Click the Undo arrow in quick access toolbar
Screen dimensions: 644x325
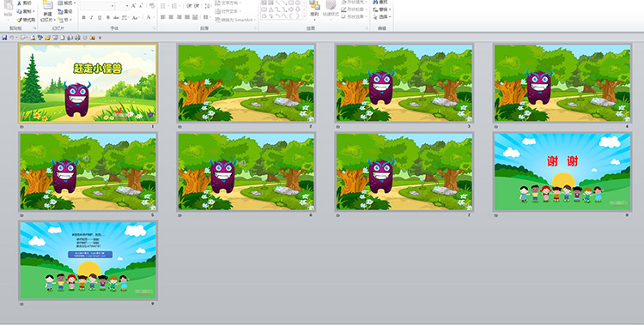pos(12,38)
